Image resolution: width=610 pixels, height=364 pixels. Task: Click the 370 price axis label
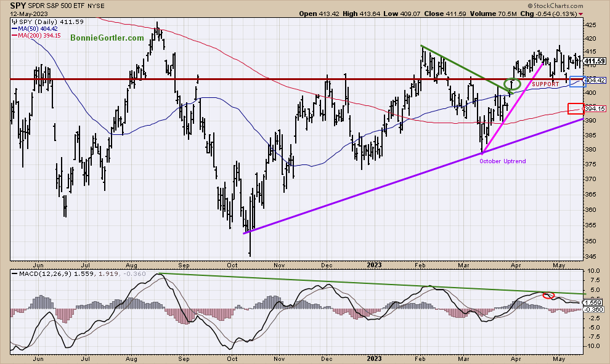coord(590,179)
